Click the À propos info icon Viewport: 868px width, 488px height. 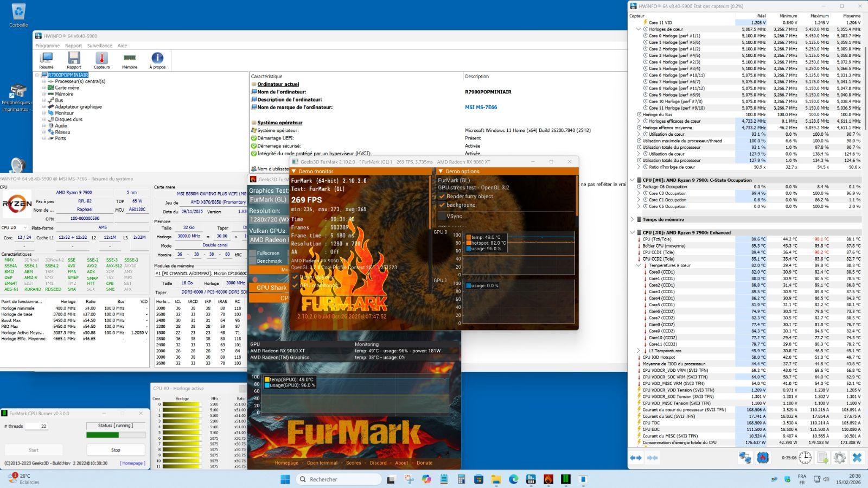[x=157, y=59]
